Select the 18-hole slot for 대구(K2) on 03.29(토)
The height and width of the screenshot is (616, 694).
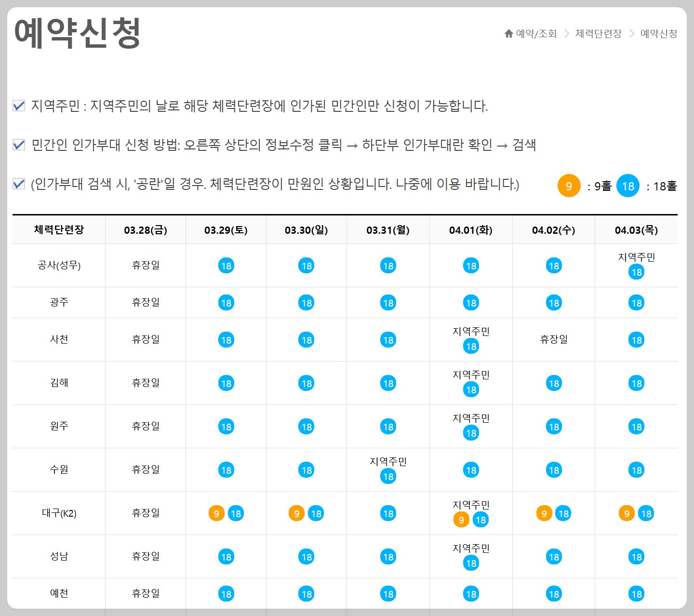coord(236,513)
